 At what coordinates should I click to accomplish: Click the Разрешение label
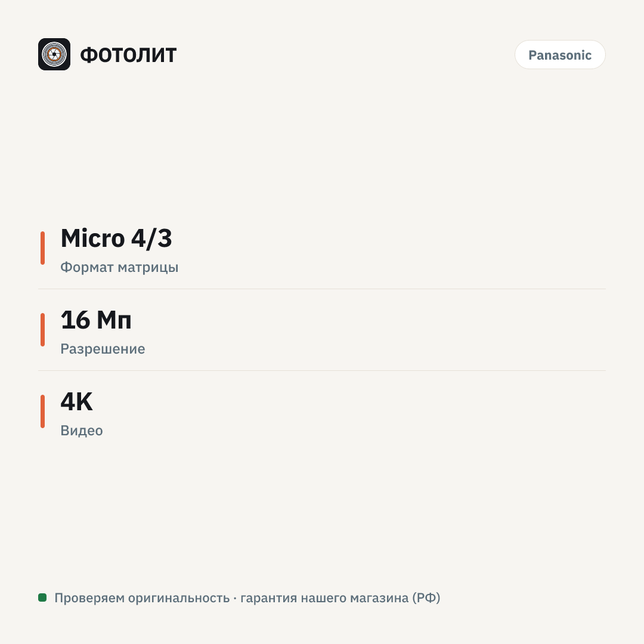(103, 349)
